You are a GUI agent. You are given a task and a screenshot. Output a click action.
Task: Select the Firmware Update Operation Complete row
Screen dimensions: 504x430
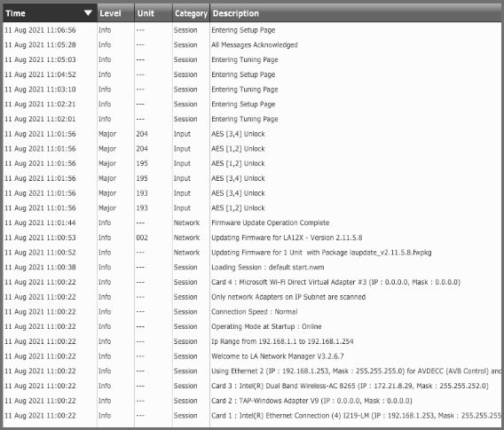[x=252, y=223]
